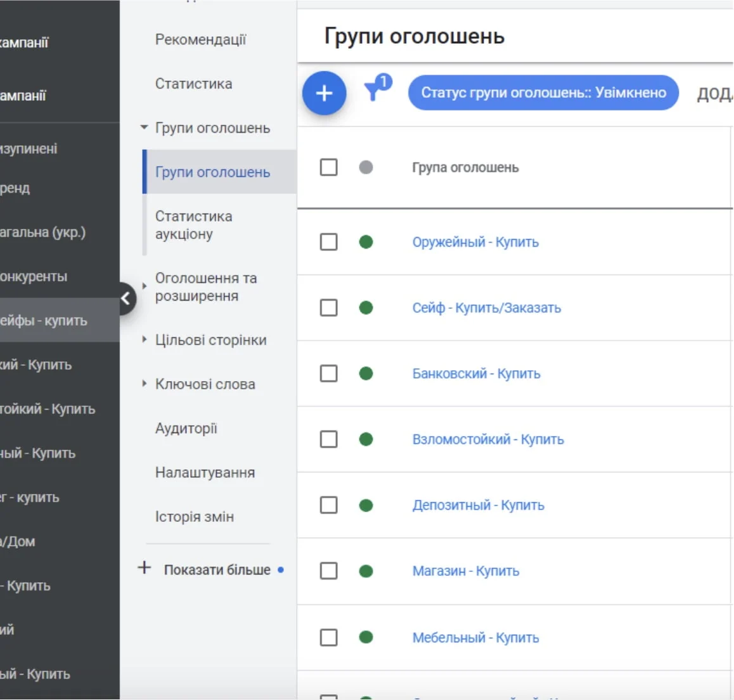Click the Показати більше button
Viewport: 734px width, 700px height.
point(217,570)
